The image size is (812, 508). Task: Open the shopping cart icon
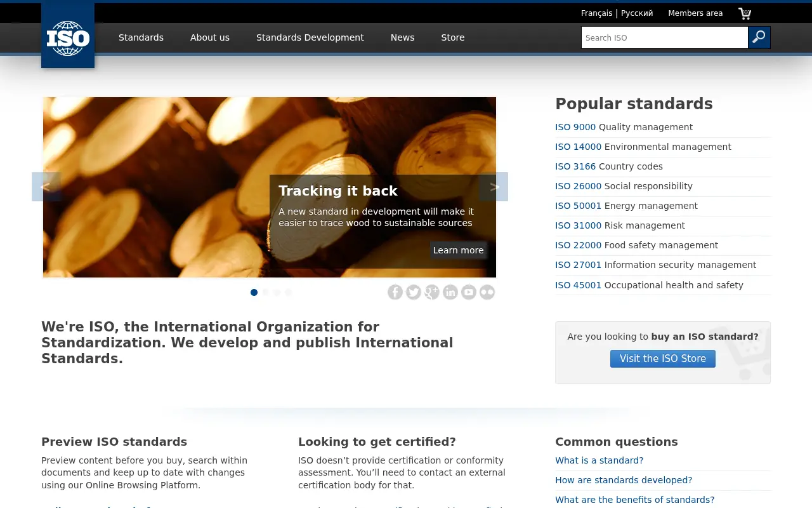pos(745,13)
